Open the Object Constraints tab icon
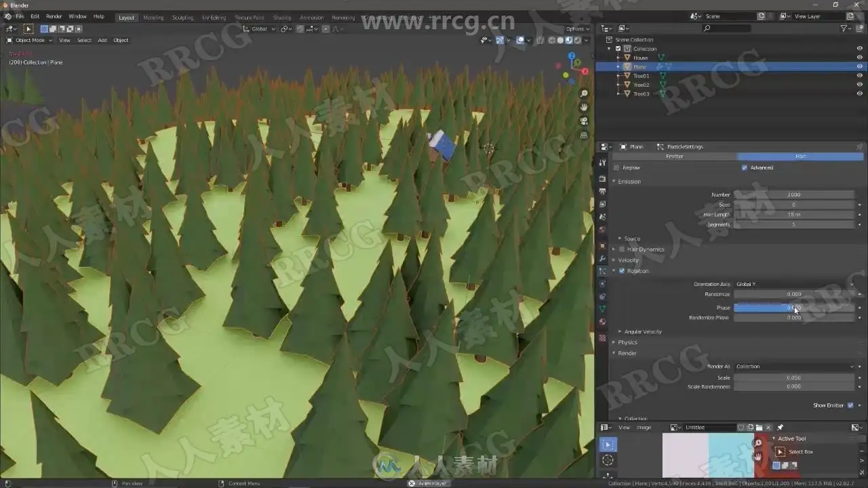 tap(602, 296)
